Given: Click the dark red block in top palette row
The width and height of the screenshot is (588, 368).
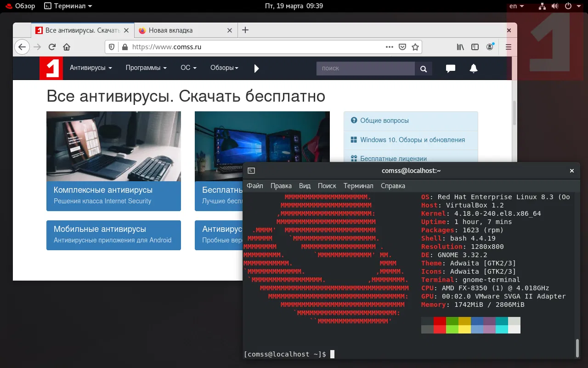Looking at the screenshot, I should (440, 321).
